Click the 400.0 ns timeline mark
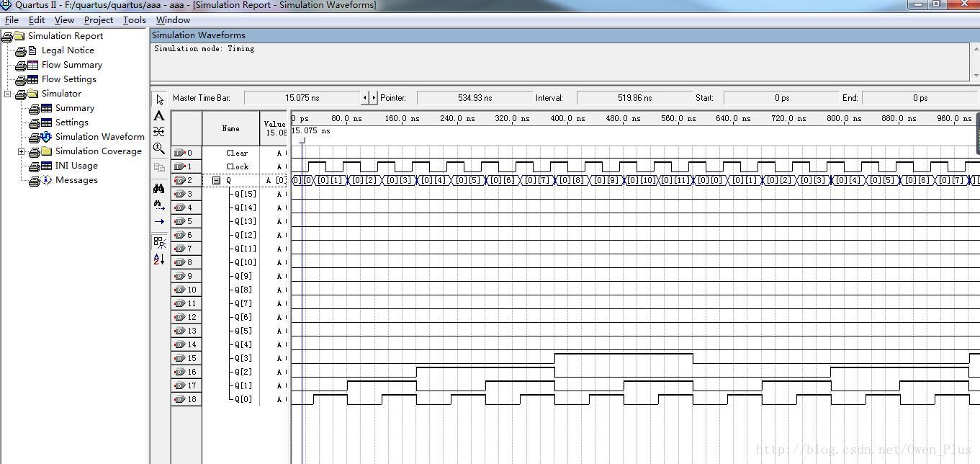 568,118
